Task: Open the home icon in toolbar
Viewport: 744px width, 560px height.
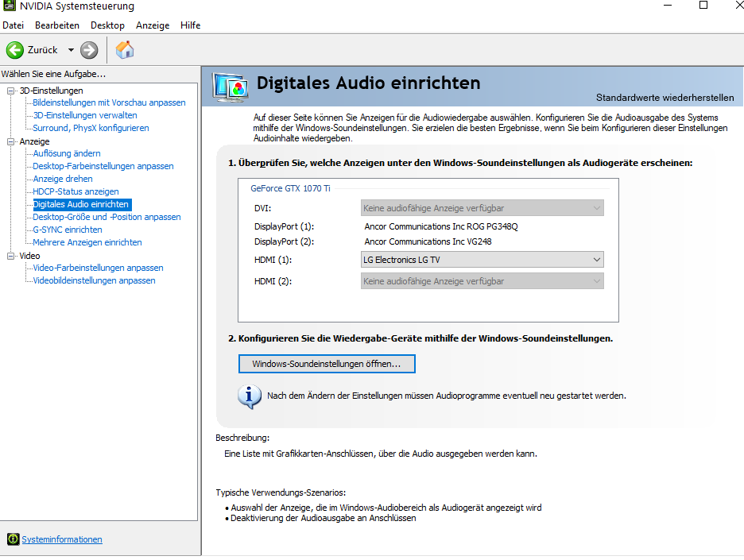Action: (125, 50)
